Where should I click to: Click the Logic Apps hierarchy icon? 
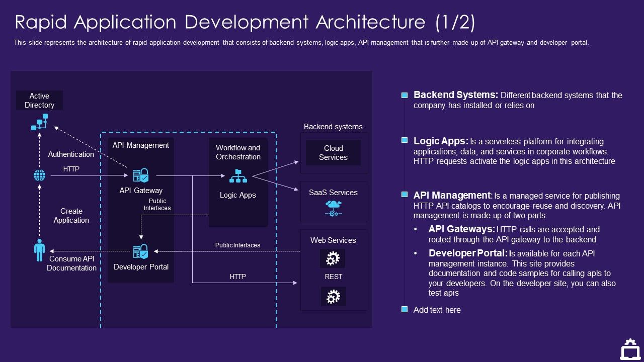click(238, 176)
